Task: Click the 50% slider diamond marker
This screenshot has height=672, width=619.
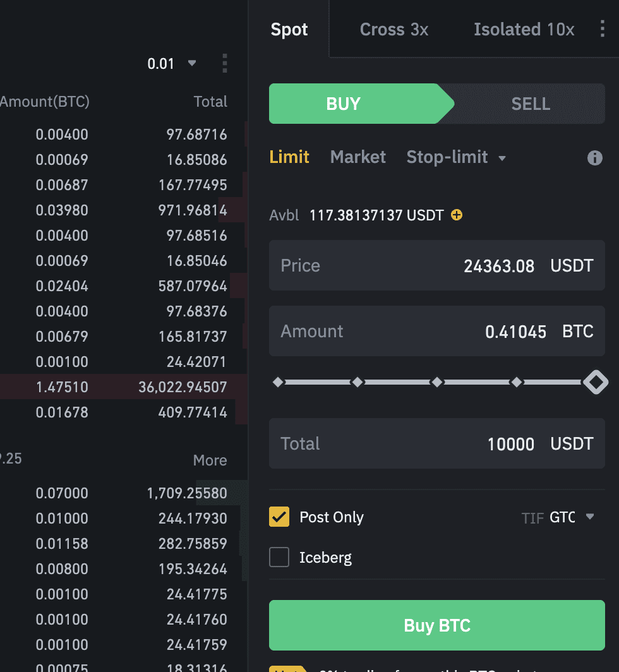Action: (436, 382)
